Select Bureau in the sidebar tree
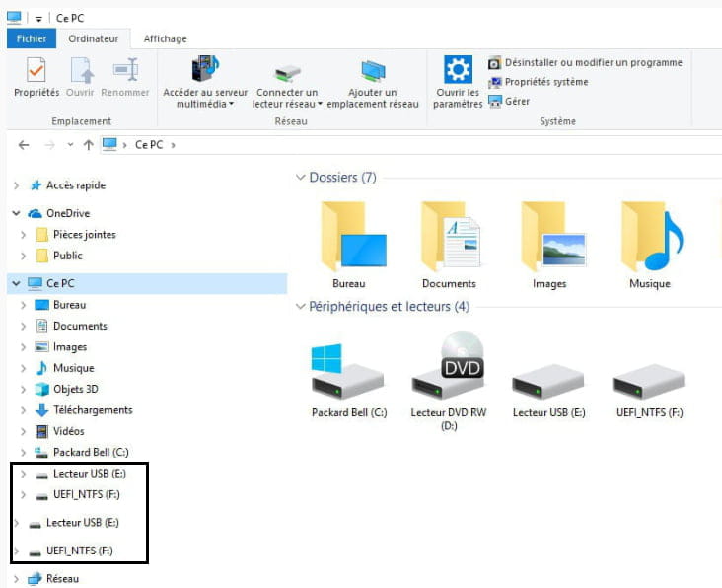The height and width of the screenshot is (588, 722). click(x=69, y=305)
